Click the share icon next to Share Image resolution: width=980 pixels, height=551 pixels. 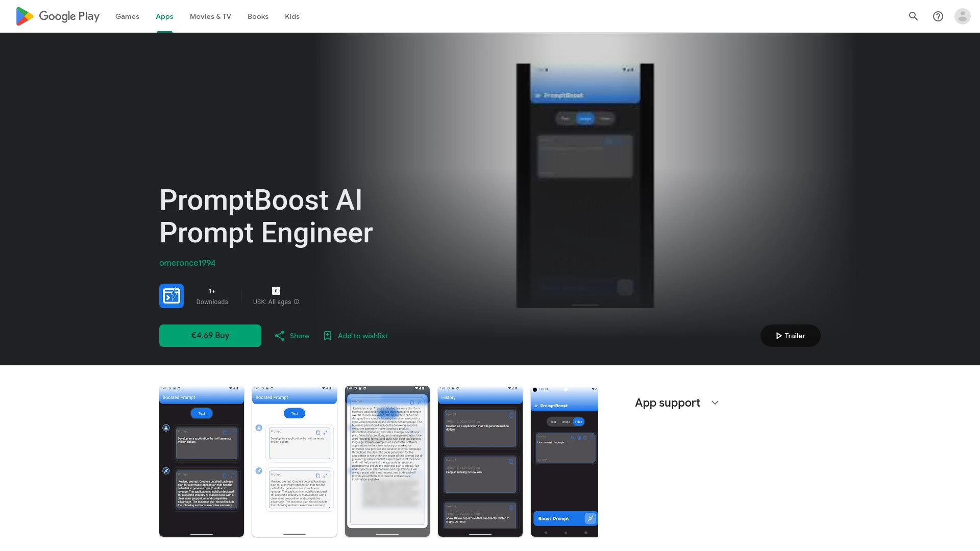pyautogui.click(x=280, y=336)
